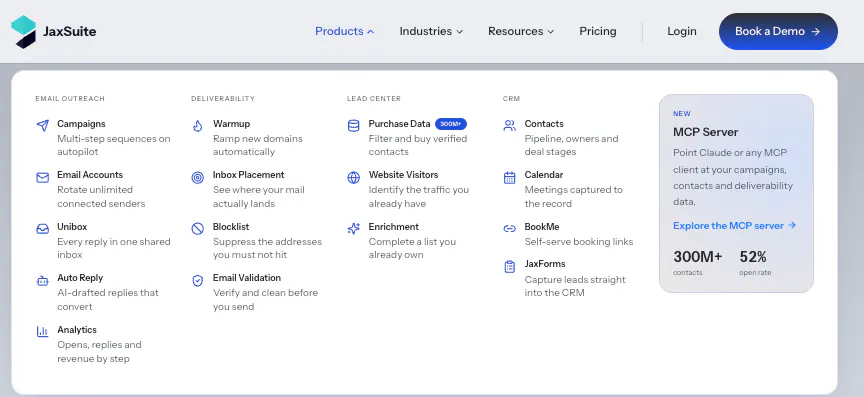Screen dimensions: 864x397
Task: Click the JaxForms clipboard icon
Action: point(510,266)
